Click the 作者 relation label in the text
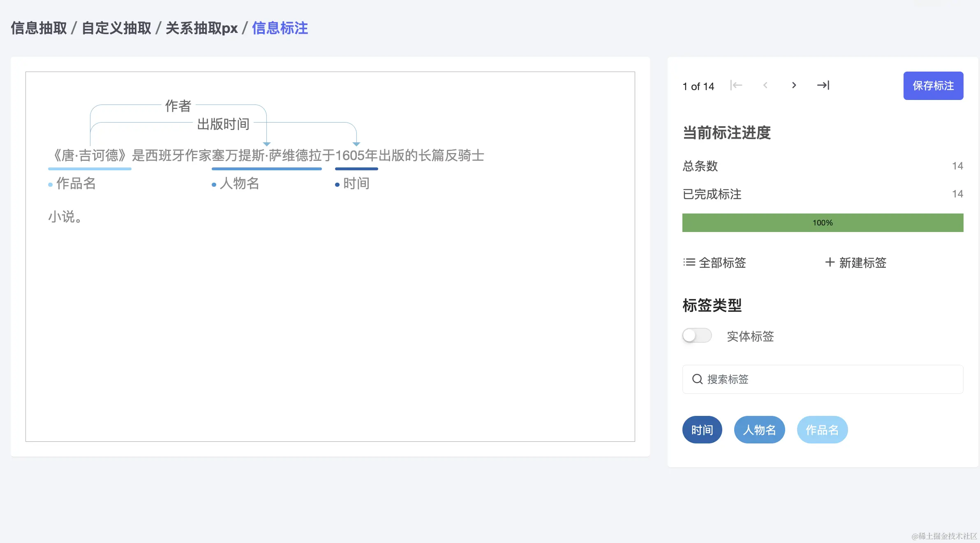Viewport: 980px width, 543px height. coord(178,106)
